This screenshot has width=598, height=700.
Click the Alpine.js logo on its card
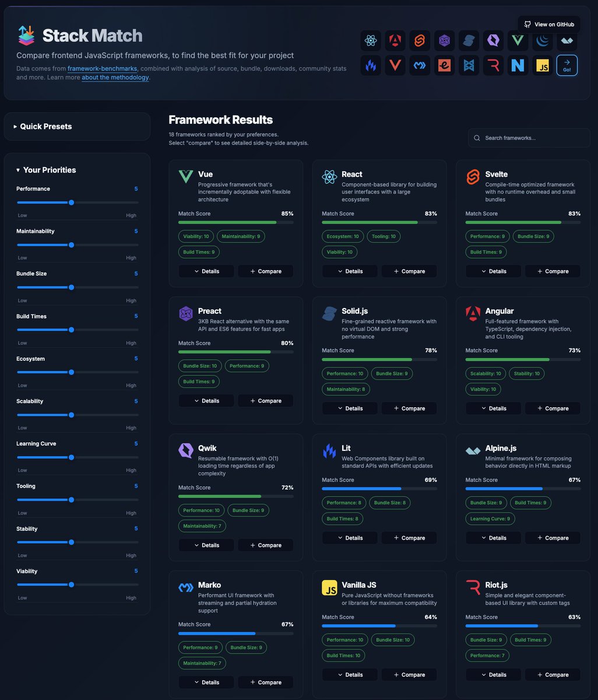473,450
